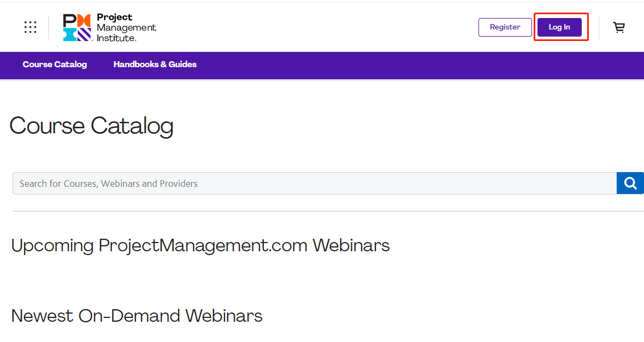Click empty space in the purple navigation bar
The image size is (644, 342).
click(x=411, y=65)
